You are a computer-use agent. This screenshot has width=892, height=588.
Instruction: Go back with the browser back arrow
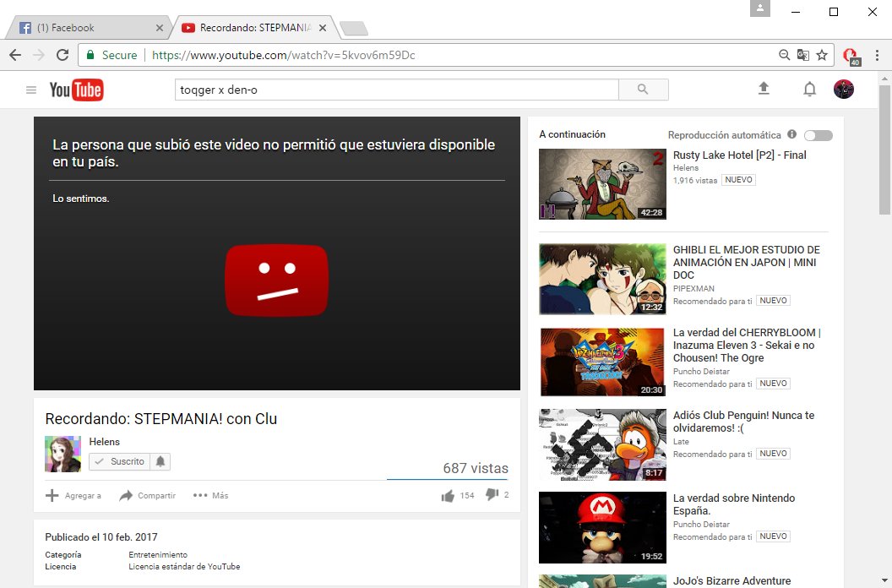(x=15, y=55)
